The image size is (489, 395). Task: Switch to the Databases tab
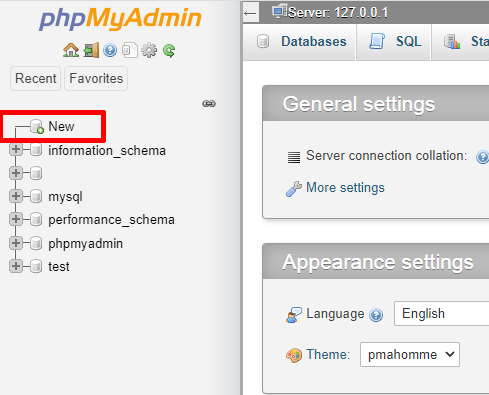[x=299, y=42]
